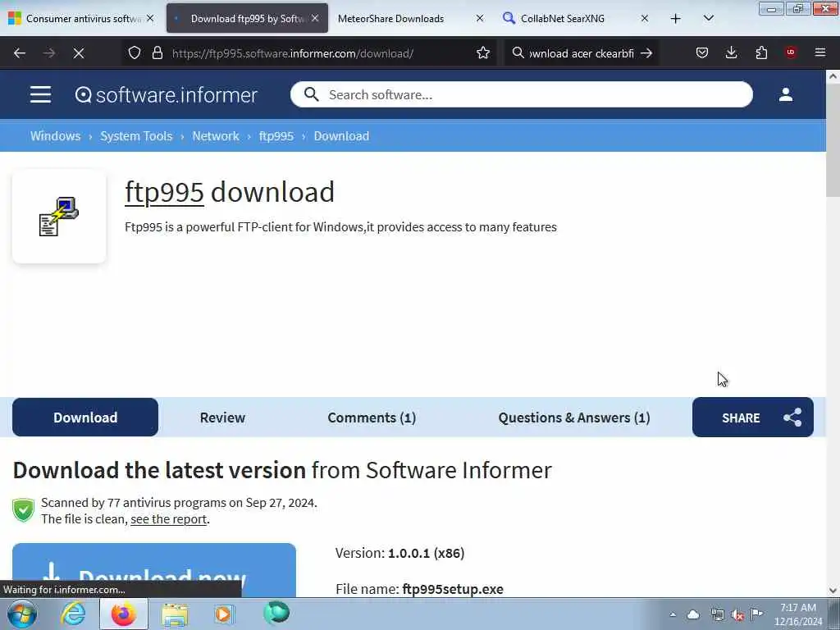The image size is (840, 630).
Task: Select the Download page tab
Action: 85,418
